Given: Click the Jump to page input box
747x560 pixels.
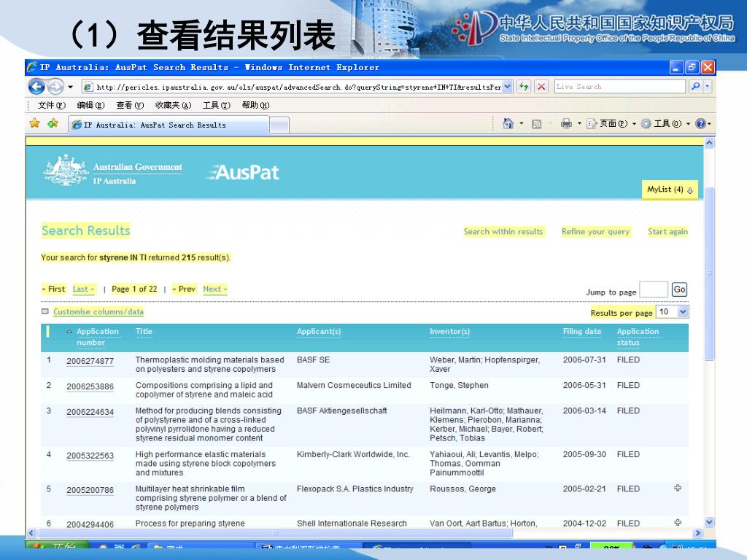Looking at the screenshot, I should [653, 289].
